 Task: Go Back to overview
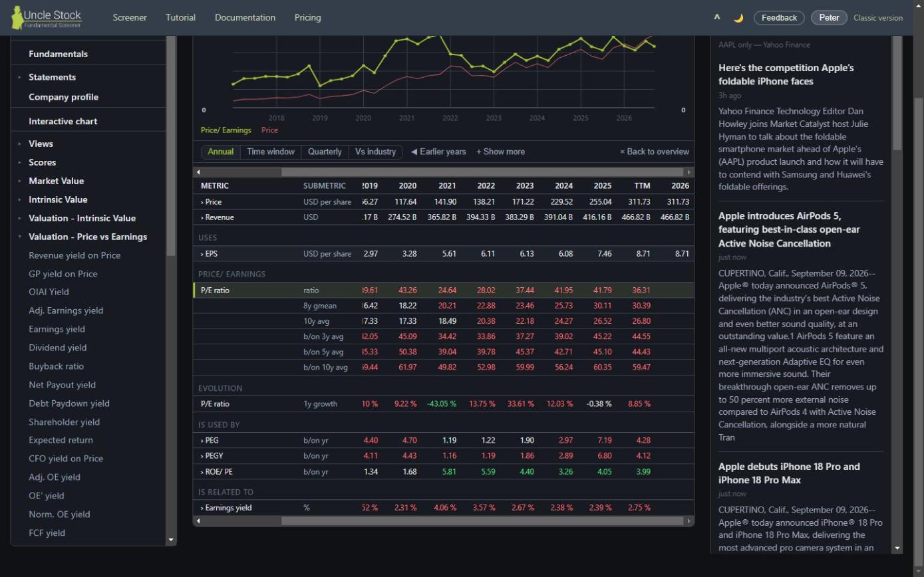[x=655, y=152]
